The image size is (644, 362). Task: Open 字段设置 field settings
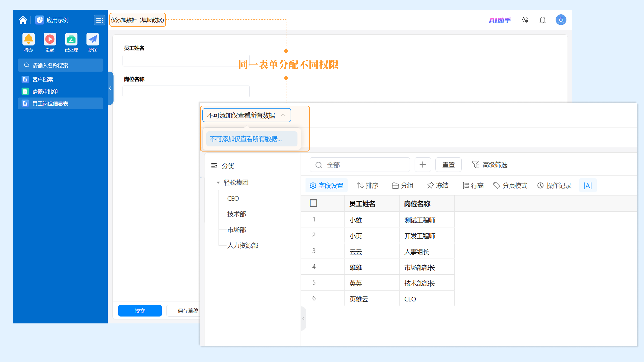[326, 186]
